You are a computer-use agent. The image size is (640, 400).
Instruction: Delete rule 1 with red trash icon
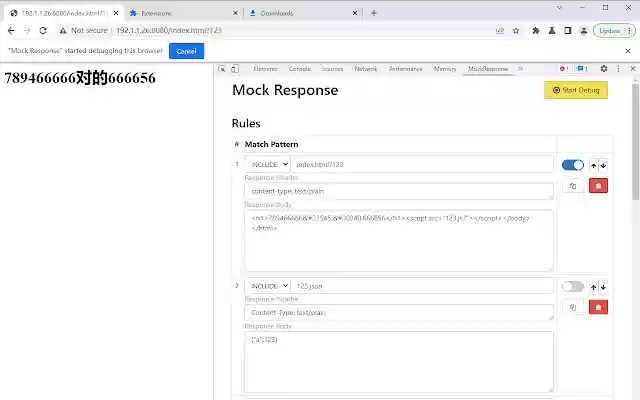click(x=598, y=186)
